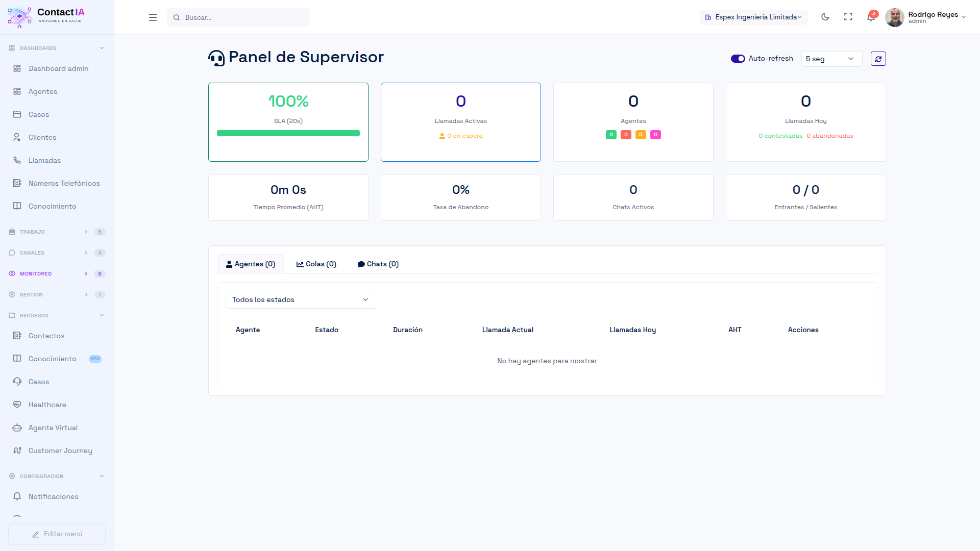Open notifications via the bell icon
This screenshot has width=980, height=551.
pyautogui.click(x=871, y=17)
